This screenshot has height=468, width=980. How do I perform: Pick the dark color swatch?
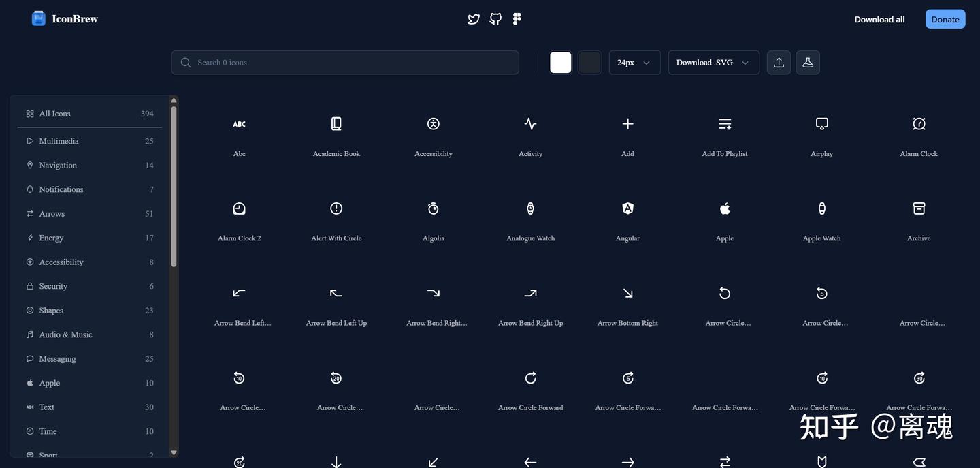[x=589, y=63]
